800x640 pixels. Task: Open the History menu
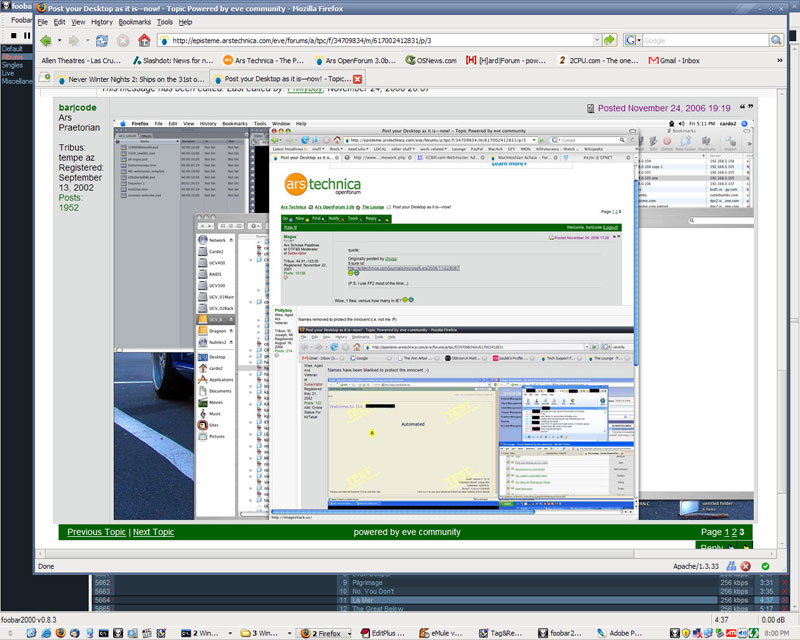[101, 21]
